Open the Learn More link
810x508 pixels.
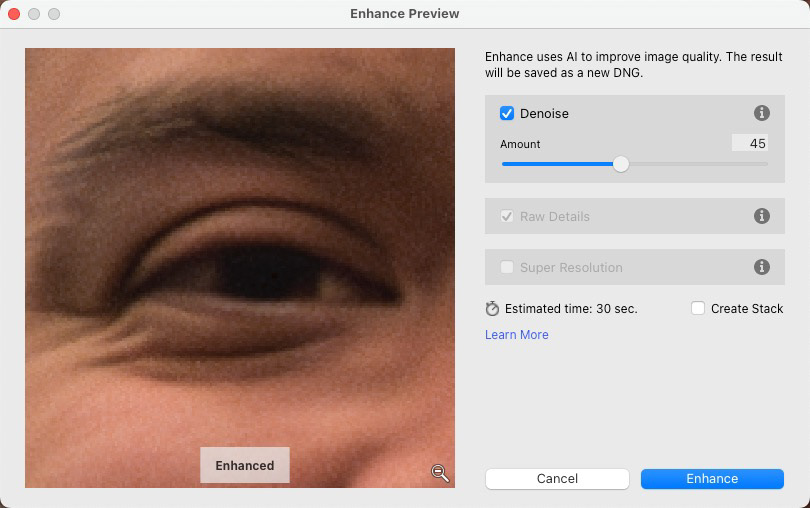point(517,335)
